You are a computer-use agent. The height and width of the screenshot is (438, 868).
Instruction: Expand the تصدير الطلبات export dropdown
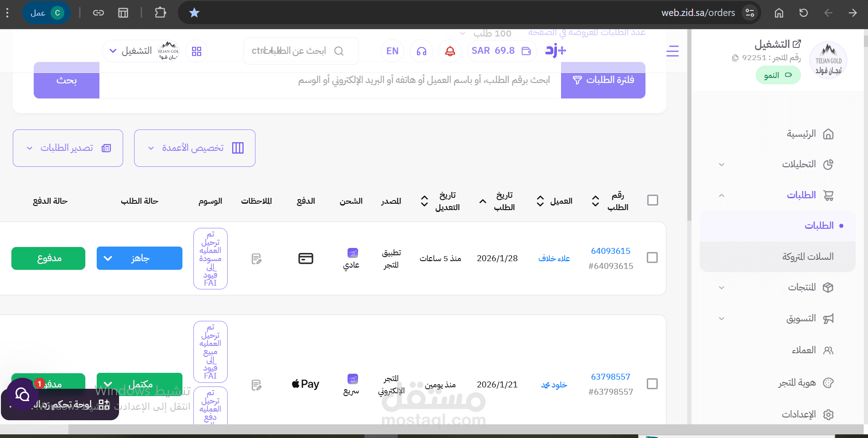(68, 148)
